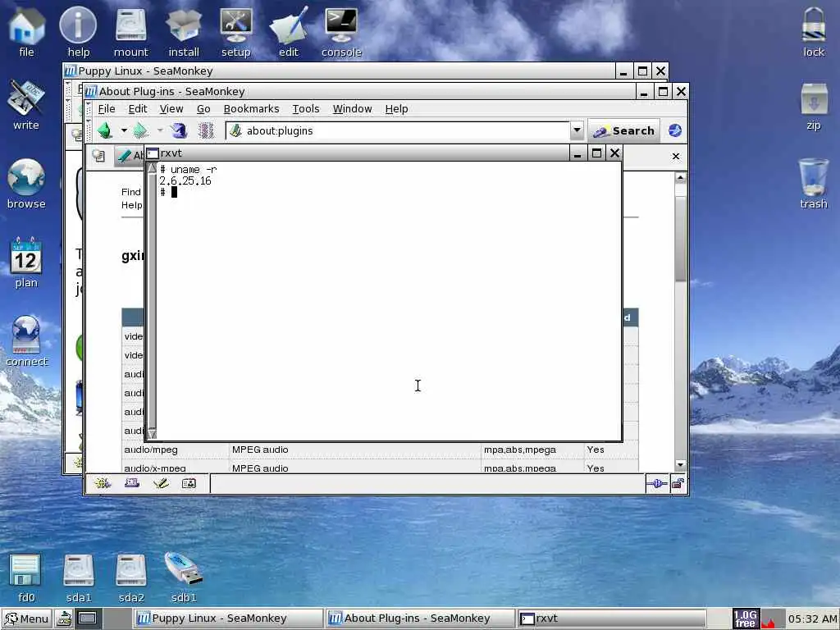Viewport: 840px width, 630px height.
Task: Click the 1.0G free storage tray indicator
Action: [x=745, y=619]
